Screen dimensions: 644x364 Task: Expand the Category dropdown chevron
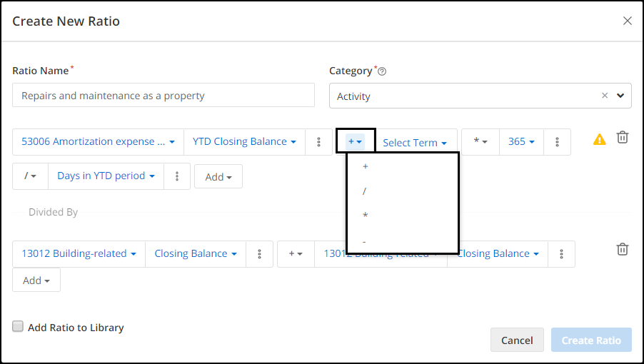pos(620,96)
